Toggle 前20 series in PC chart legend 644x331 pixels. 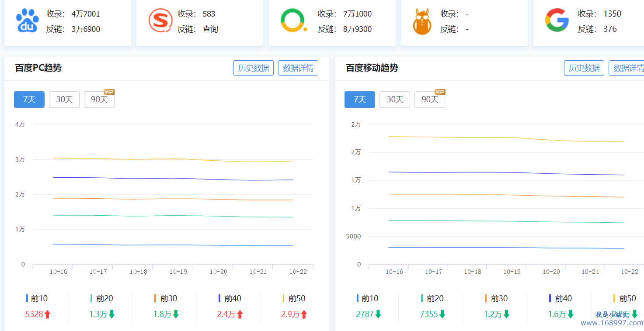tap(101, 299)
